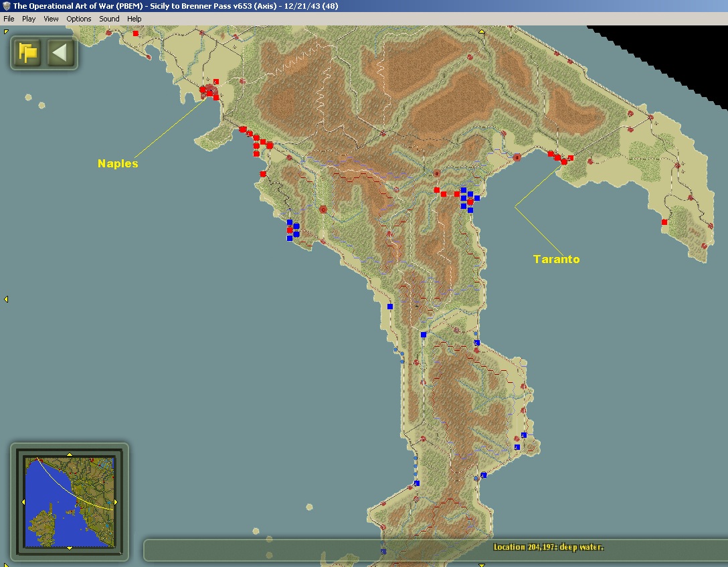Open the File menu
The image size is (728, 567).
point(9,19)
